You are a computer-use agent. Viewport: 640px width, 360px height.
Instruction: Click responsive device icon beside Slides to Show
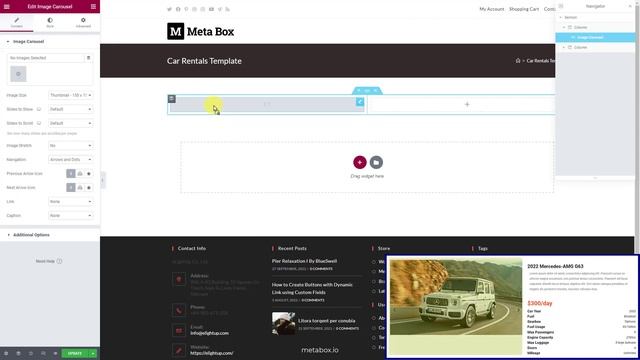click(39, 109)
